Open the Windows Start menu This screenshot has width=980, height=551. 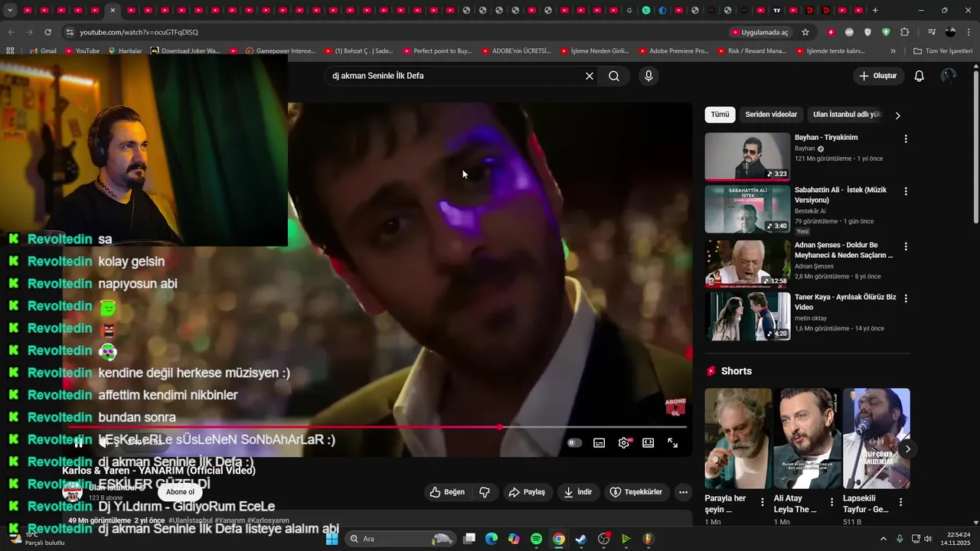(332, 539)
